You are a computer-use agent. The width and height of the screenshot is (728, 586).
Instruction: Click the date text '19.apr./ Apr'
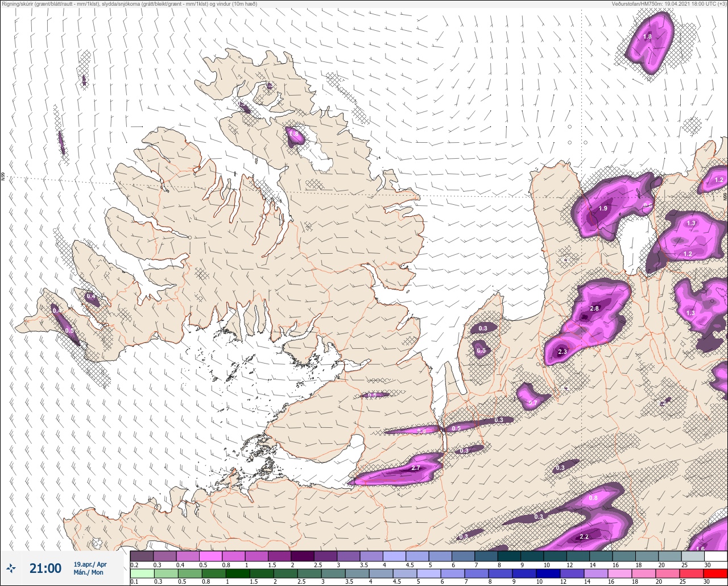pyautogui.click(x=90, y=564)
